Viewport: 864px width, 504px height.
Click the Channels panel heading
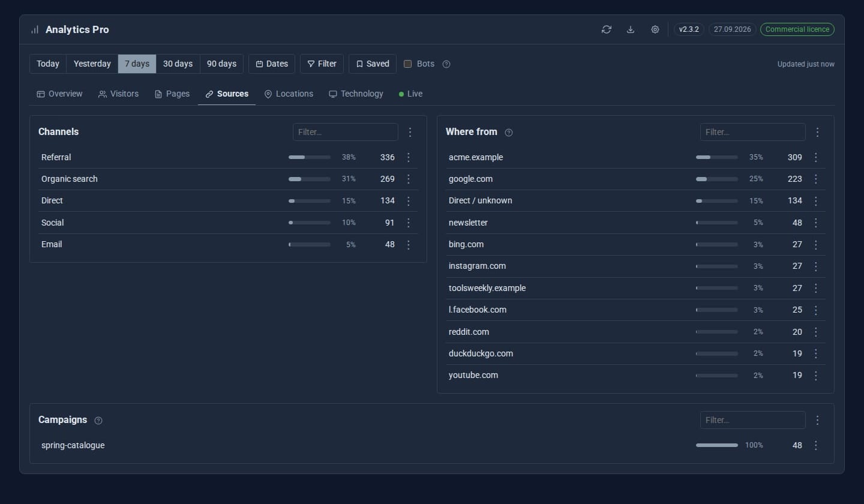tap(59, 132)
